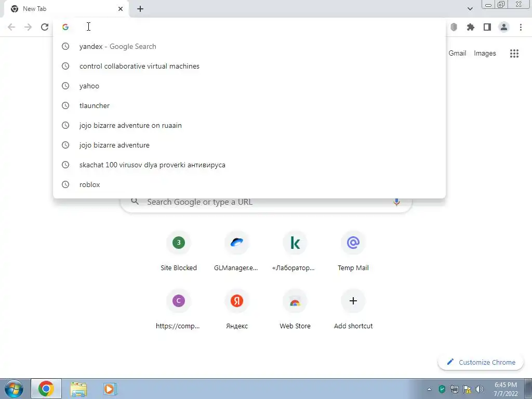
Task: Open the Яндекс shortcut tile
Action: point(236,310)
